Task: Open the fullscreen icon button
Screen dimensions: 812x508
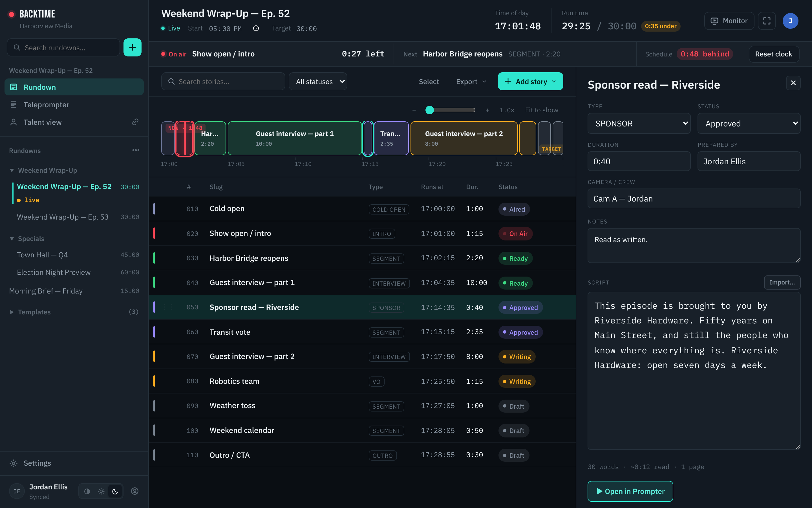Action: pos(767,21)
